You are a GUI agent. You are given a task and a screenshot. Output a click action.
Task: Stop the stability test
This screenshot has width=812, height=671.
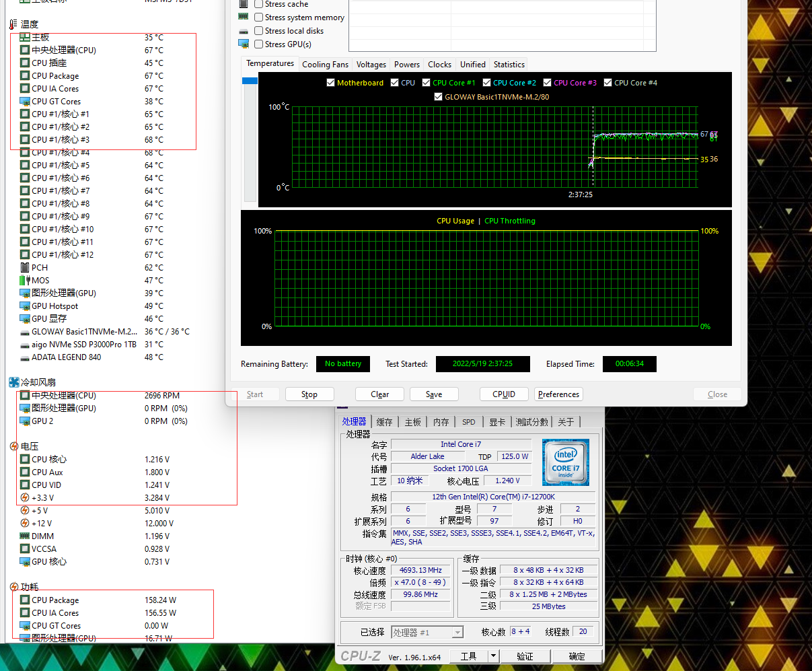pos(309,394)
